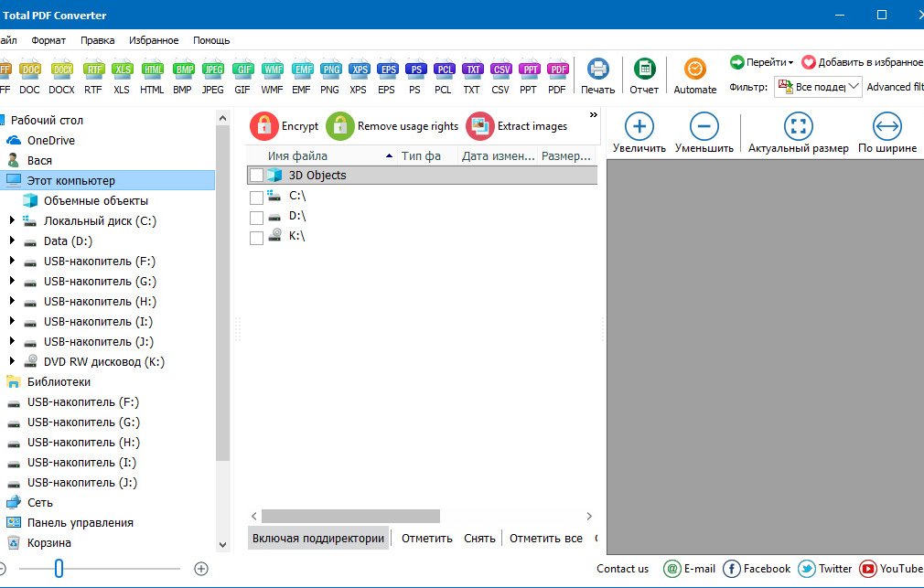Click the E-mail contact link
Viewport: 924px width, 588px height.
[690, 569]
